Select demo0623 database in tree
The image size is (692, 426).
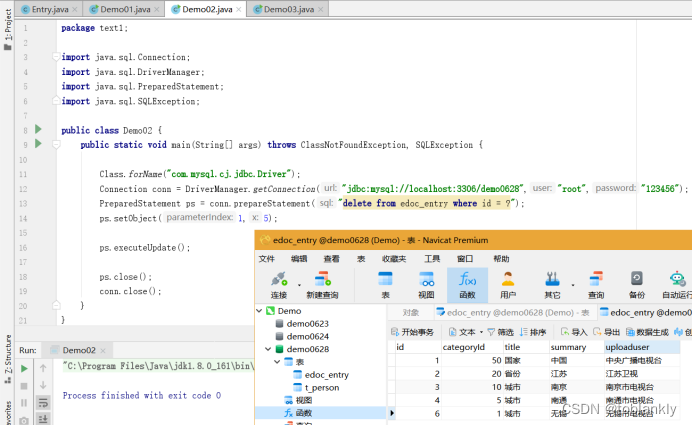308,324
